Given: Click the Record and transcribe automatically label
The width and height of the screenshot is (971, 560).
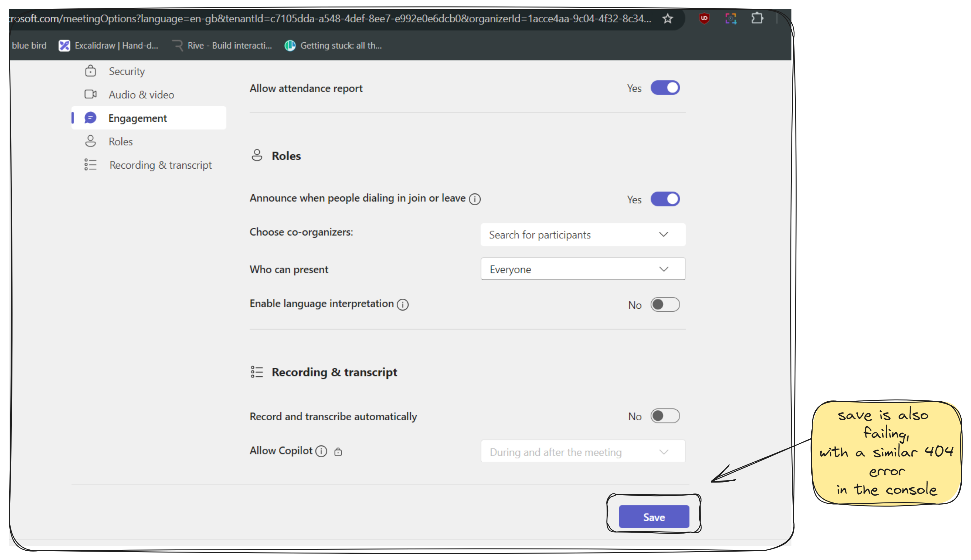Looking at the screenshot, I should point(333,417).
